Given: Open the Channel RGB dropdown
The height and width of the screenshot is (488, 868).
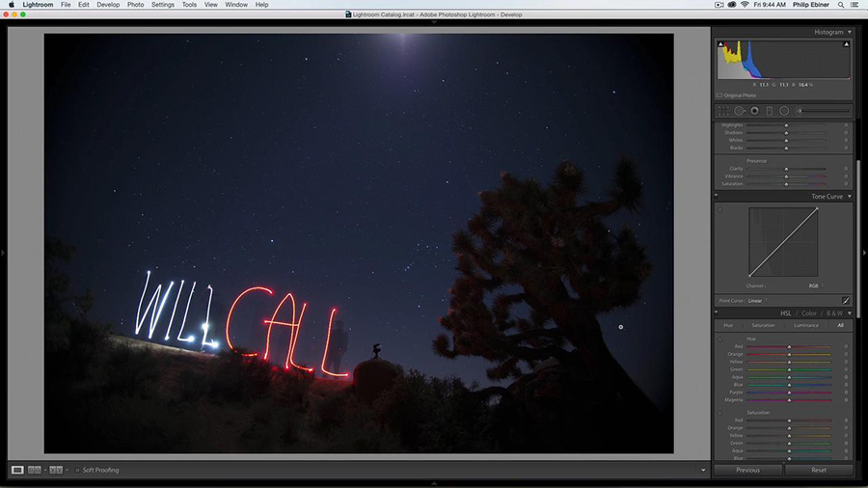Looking at the screenshot, I should (x=816, y=285).
